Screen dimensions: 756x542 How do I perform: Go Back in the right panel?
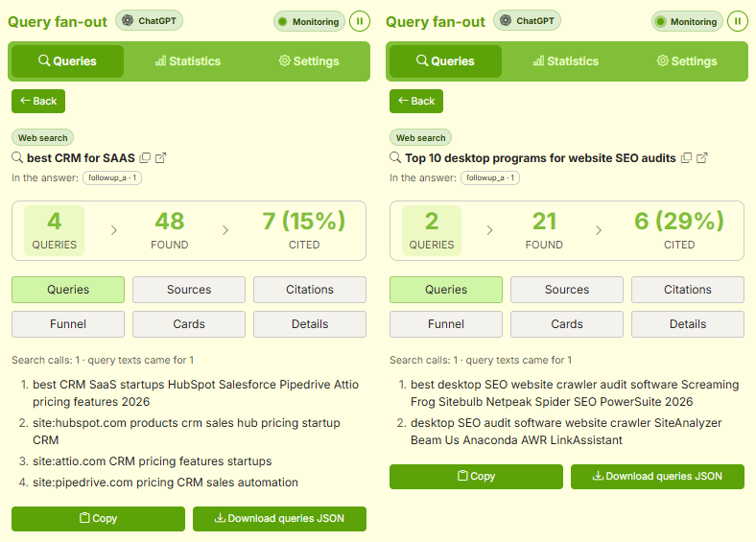(x=416, y=102)
